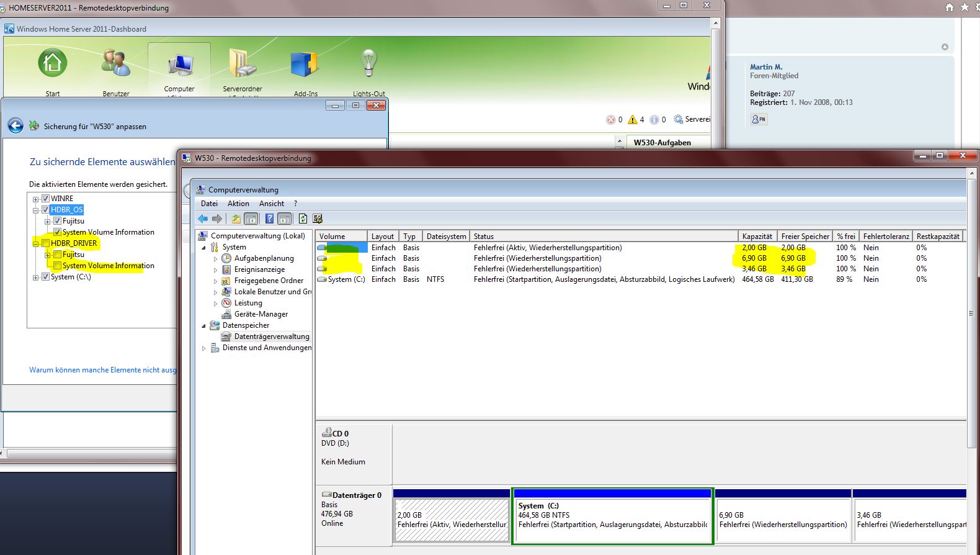This screenshot has height=555, width=980.
Task: Click the grey forward arrow in Computerverwaltung toolbar
Action: pyautogui.click(x=217, y=219)
